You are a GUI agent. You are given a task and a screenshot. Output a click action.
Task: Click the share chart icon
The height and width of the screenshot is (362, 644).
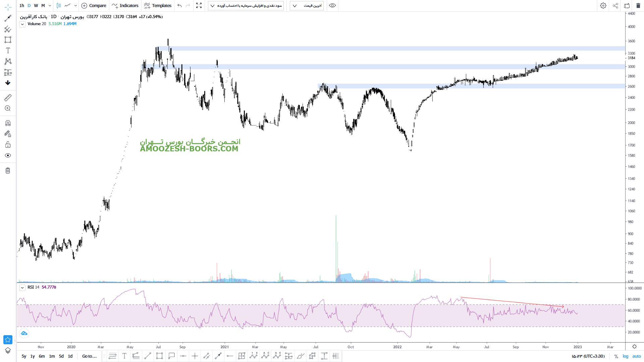tap(615, 6)
